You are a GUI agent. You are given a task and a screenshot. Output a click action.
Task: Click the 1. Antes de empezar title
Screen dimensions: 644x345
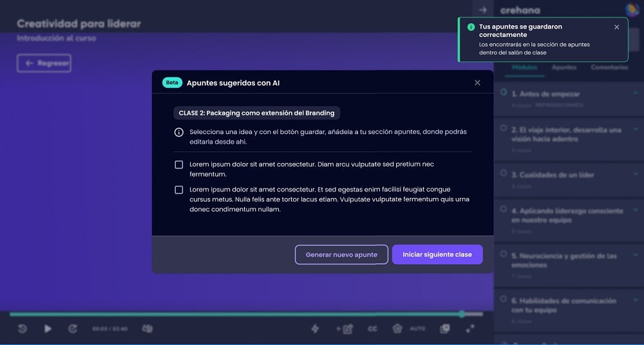[x=545, y=94]
